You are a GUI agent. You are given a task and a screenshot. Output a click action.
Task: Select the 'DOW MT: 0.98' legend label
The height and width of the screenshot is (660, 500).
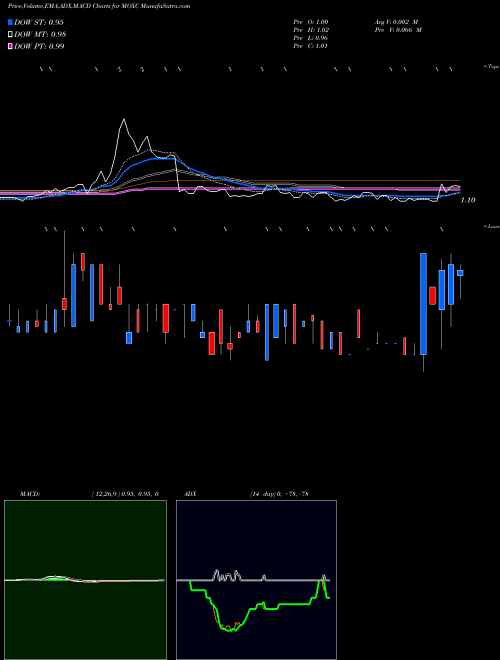[x=40, y=35]
